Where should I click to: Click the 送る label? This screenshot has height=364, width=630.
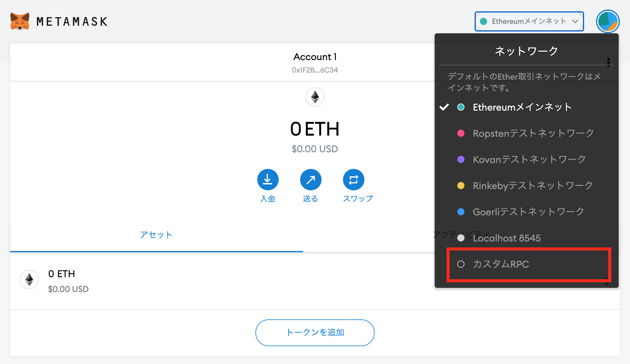click(311, 199)
